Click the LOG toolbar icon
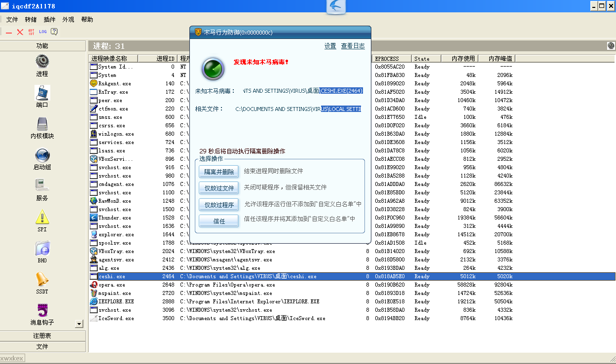 tap(43, 32)
